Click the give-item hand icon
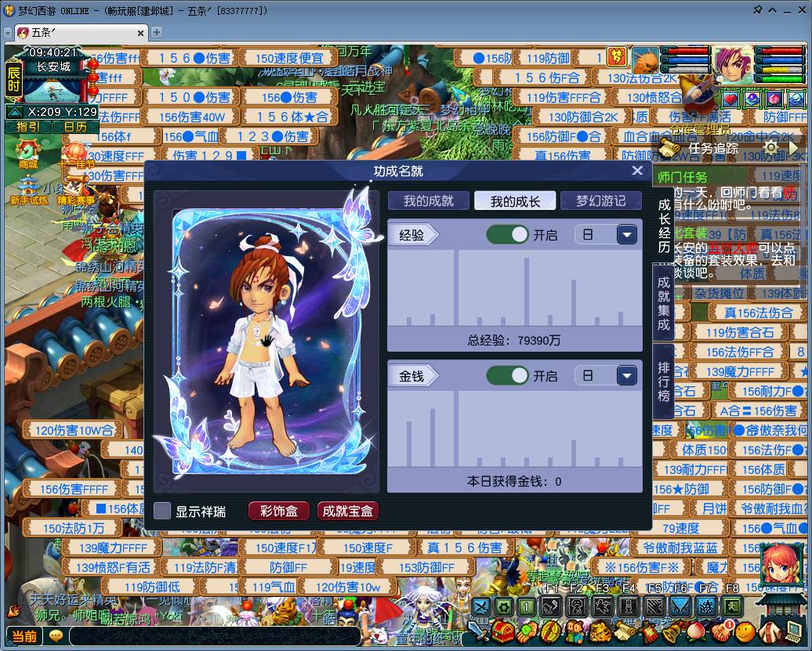The height and width of the screenshot is (651, 812). 526,631
